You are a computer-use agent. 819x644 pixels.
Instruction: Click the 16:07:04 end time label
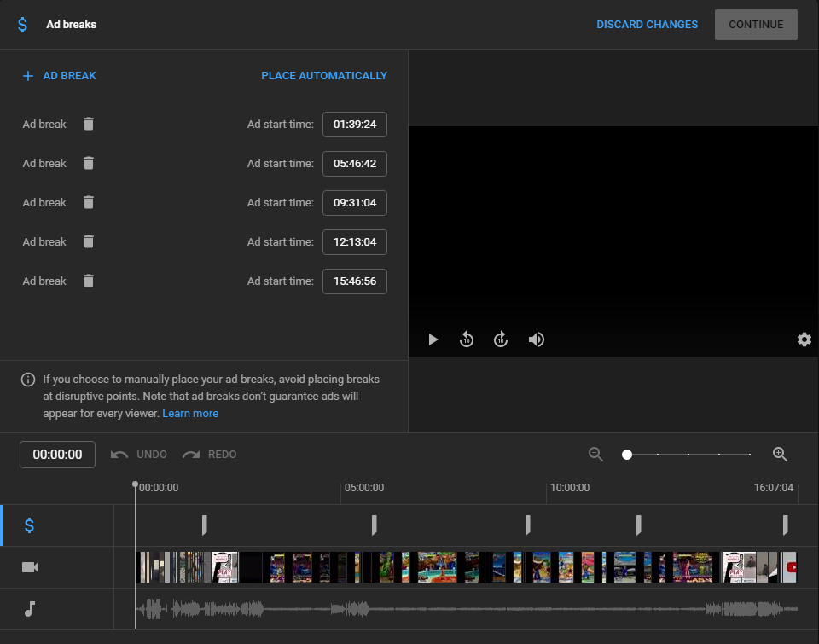click(x=774, y=488)
